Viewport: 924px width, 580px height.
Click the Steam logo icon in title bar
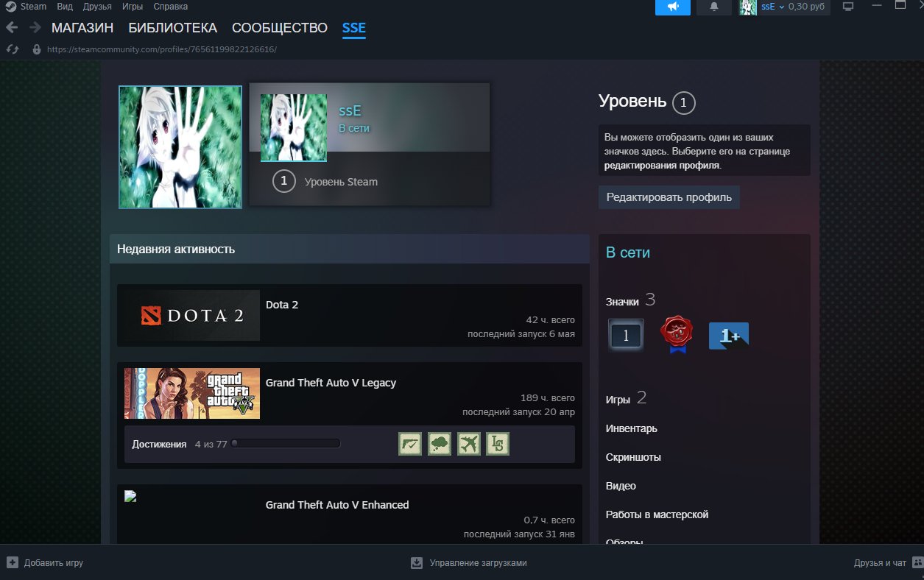click(10, 7)
